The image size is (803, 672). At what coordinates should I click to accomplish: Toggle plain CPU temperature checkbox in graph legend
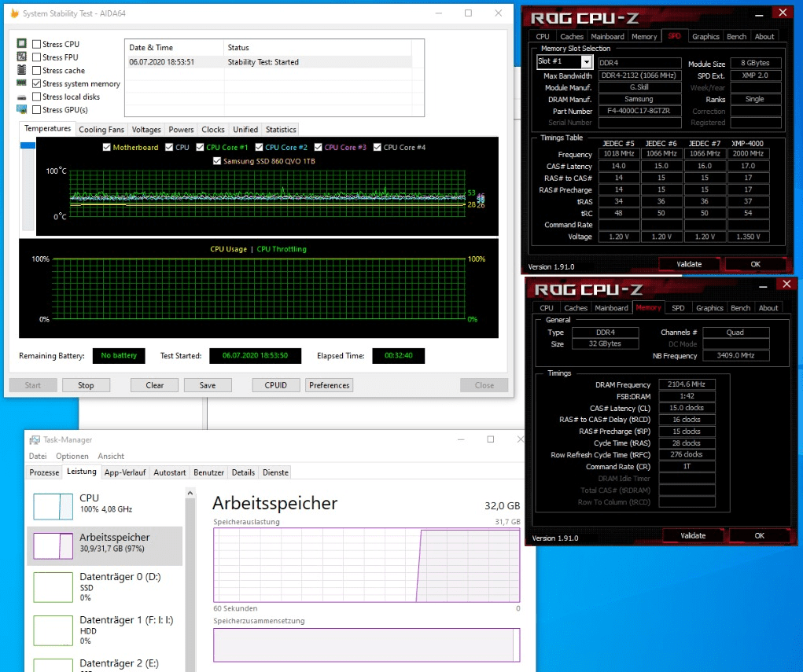coord(169,148)
